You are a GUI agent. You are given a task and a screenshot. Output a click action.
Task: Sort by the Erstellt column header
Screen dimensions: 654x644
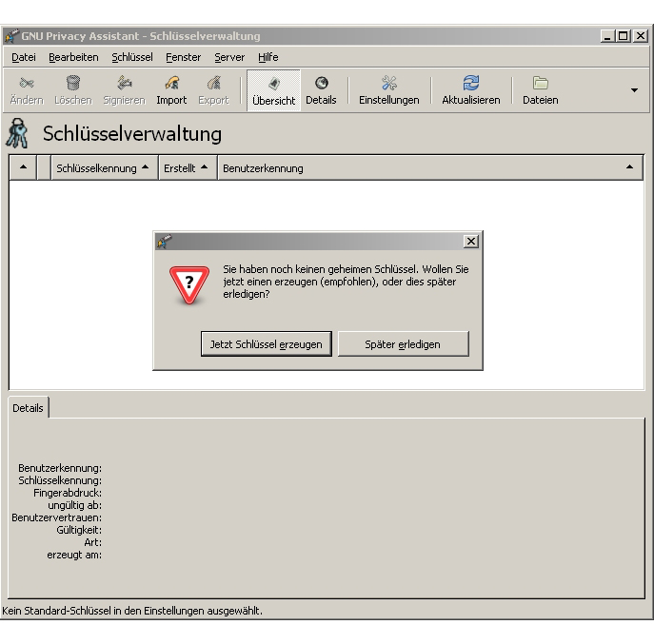tap(186, 168)
